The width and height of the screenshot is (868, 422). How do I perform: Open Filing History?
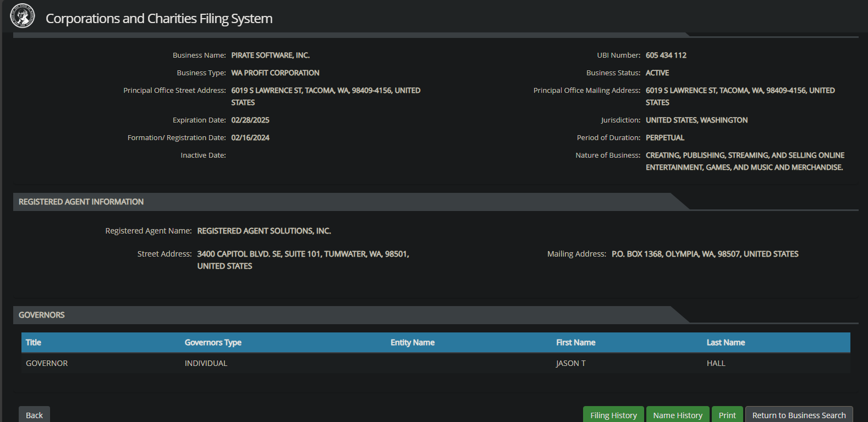click(x=613, y=415)
